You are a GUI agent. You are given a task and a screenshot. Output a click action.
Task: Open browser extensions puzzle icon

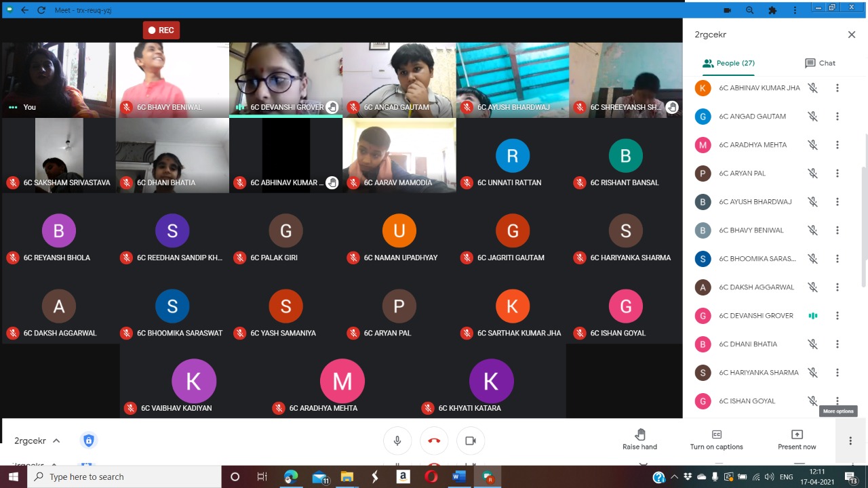click(772, 10)
